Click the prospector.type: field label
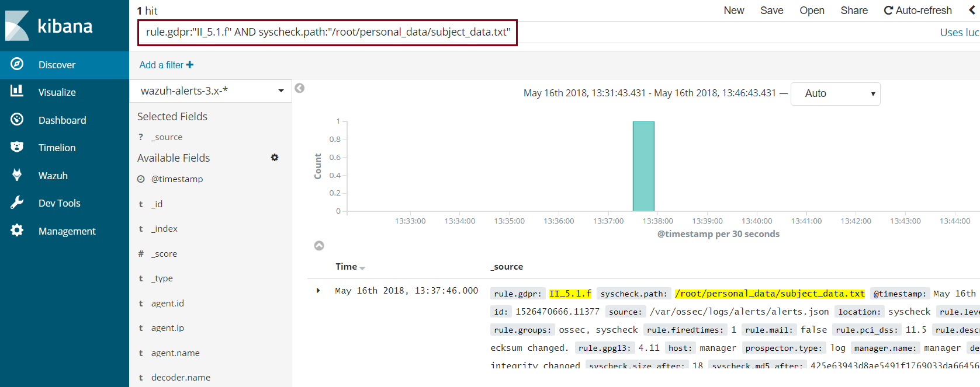The width and height of the screenshot is (980, 387). pos(784,348)
